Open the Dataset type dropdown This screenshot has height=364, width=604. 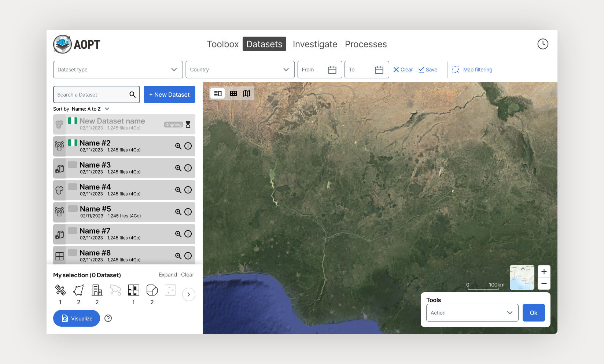pos(118,70)
